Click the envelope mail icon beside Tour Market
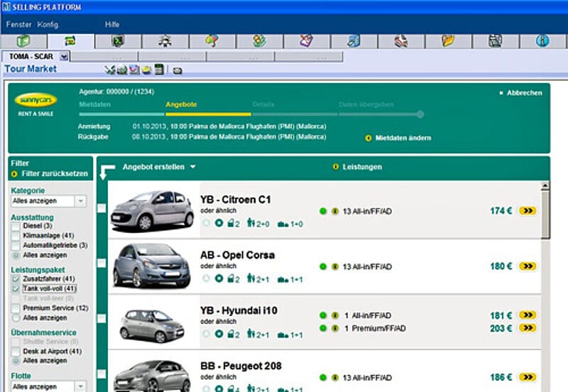 pos(177,70)
